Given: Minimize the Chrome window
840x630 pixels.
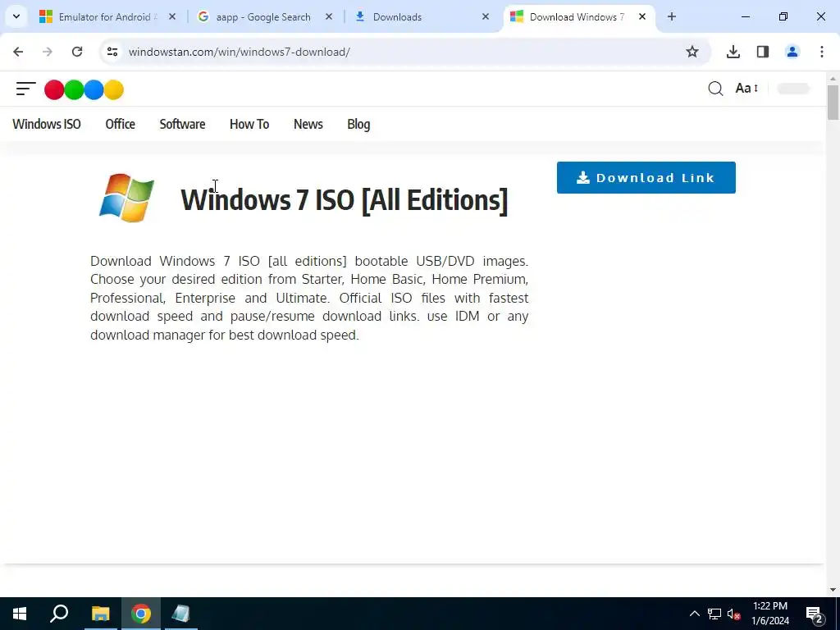Looking at the screenshot, I should 745,16.
